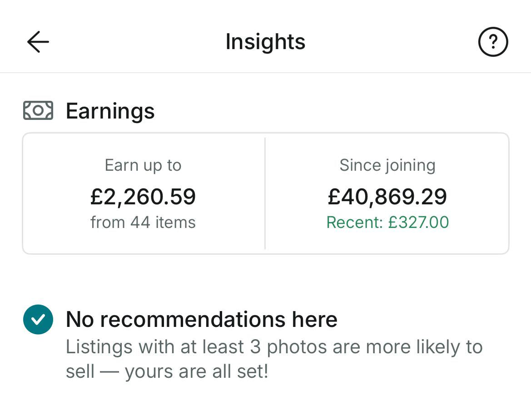
Task: Tap the 'Earn up to' label
Action: (143, 165)
